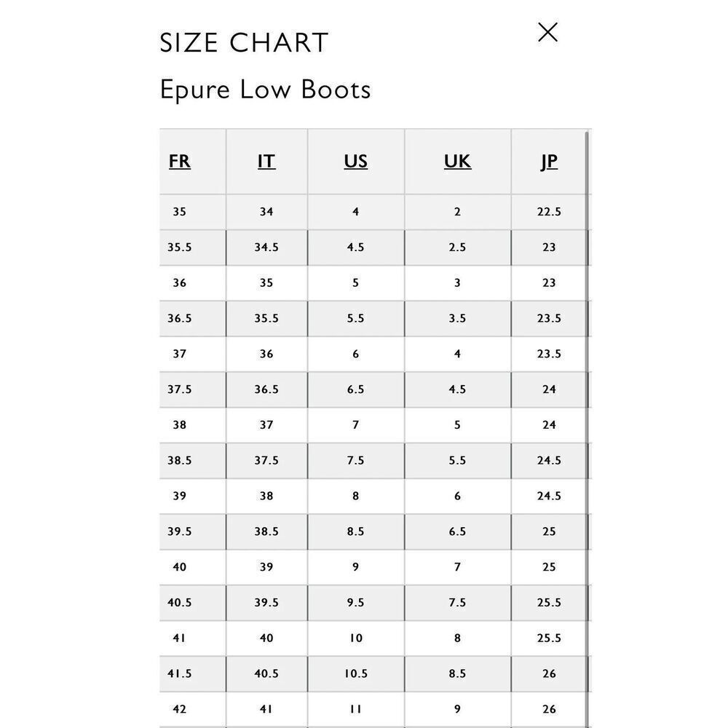The width and height of the screenshot is (728, 728).
Task: Click the JP column header
Action: tap(549, 161)
